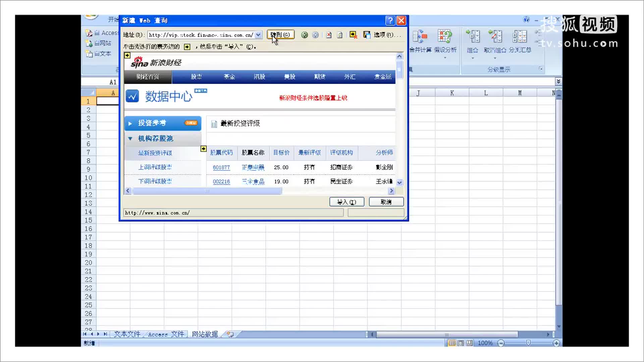The image size is (644, 362).
Task: Click the insert new worksheet tab icon
Action: [x=230, y=334]
